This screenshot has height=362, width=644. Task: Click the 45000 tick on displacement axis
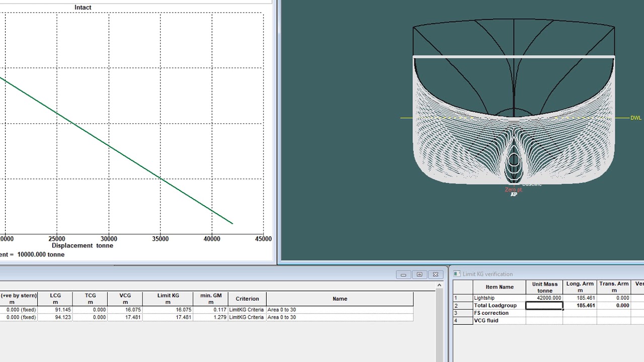click(x=263, y=239)
